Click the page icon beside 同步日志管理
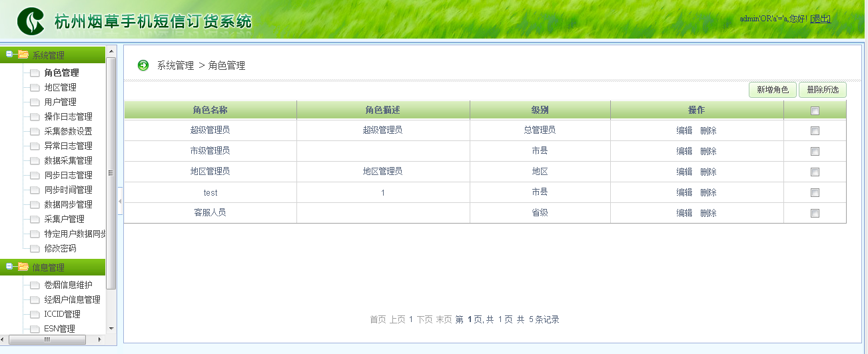Viewport: 868px width, 354px height. click(x=35, y=176)
